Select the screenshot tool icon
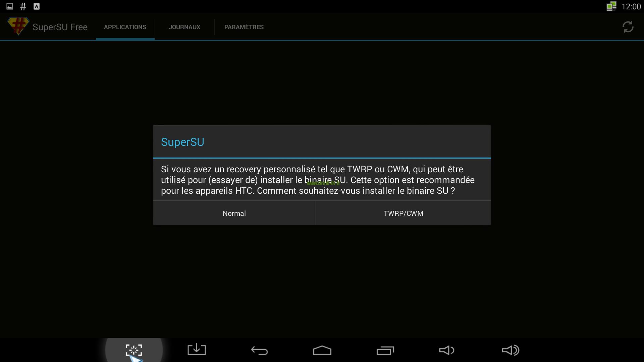Screen dimensions: 644x362 pos(134,350)
